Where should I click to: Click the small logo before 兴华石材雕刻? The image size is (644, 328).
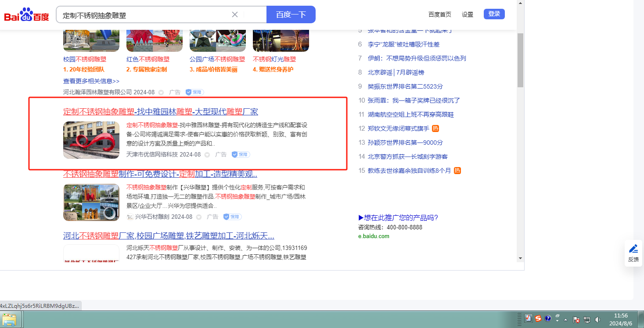pyautogui.click(x=130, y=217)
